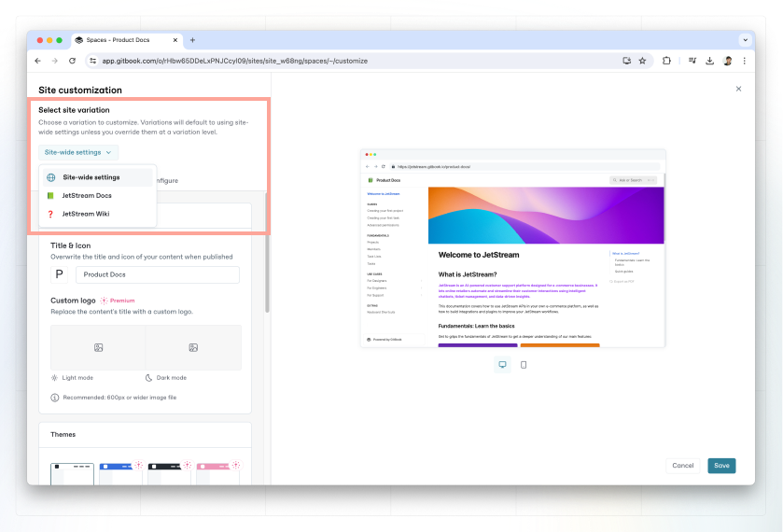Open Chrome three-dot menu
The image size is (783, 532).
[745, 61]
